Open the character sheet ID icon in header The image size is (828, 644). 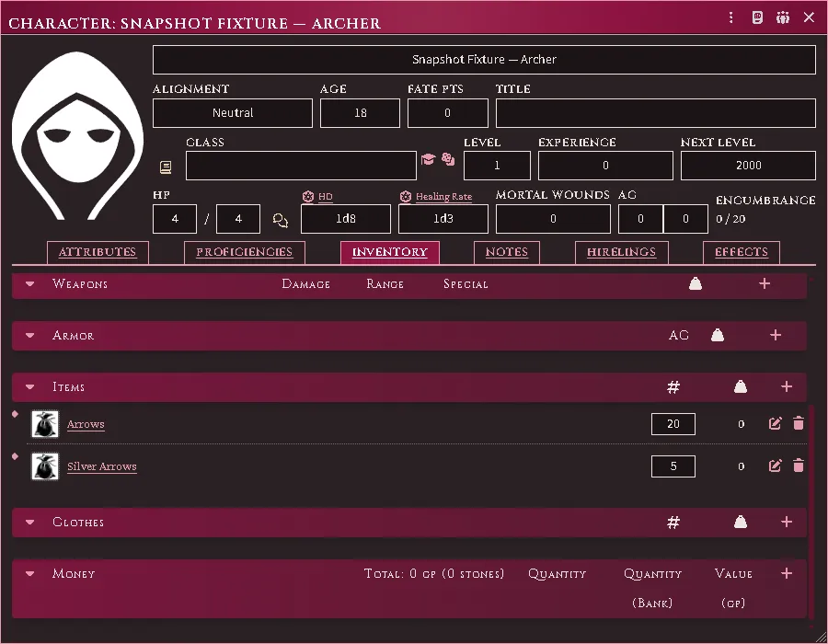click(x=757, y=17)
